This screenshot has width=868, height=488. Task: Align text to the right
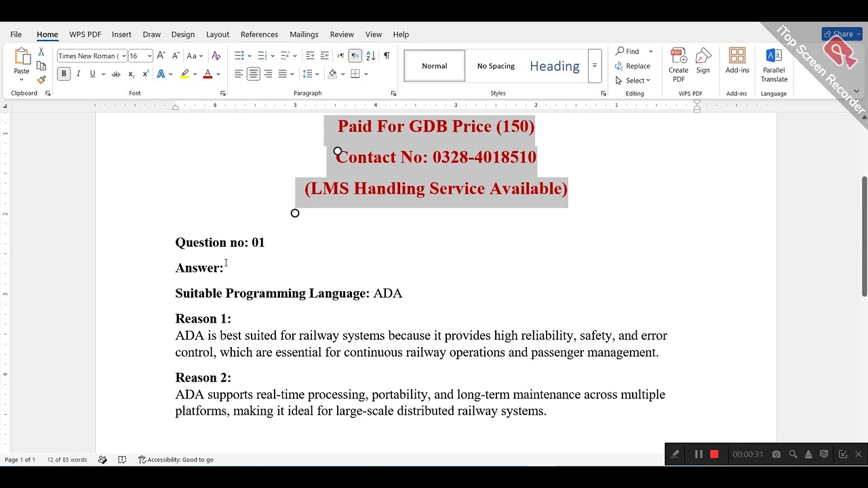click(268, 74)
